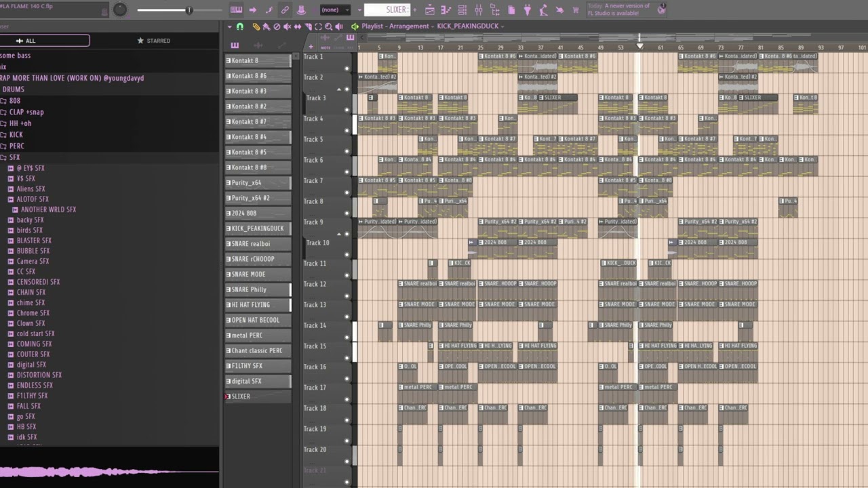Expand the ALOTOF SFX folder in browser
This screenshot has height=488, width=868.
point(28,199)
